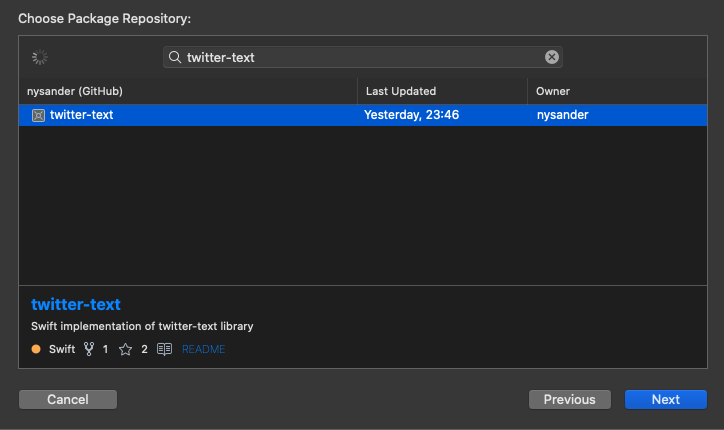Viewport: 724px width, 430px height.
Task: Click the orange Swift language dot
Action: 36,349
